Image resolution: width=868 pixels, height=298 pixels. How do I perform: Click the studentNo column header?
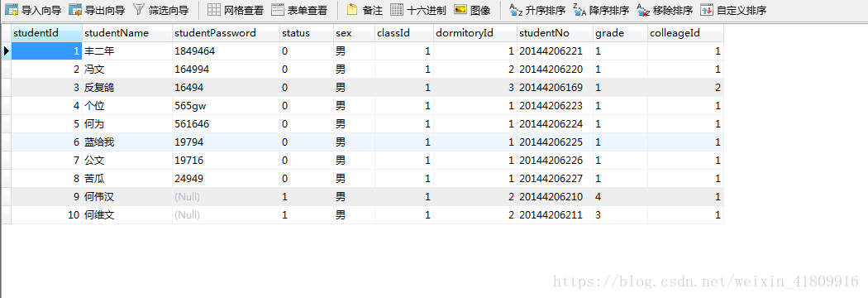(555, 33)
